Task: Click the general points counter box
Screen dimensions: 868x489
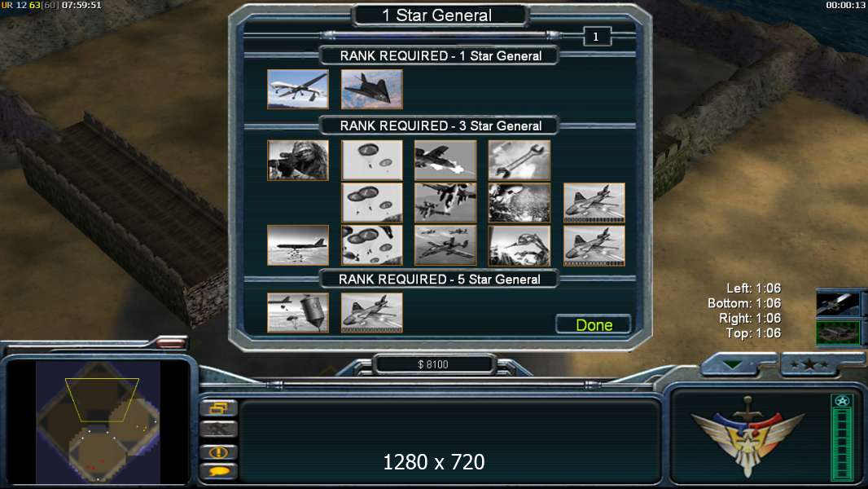Action: [597, 37]
